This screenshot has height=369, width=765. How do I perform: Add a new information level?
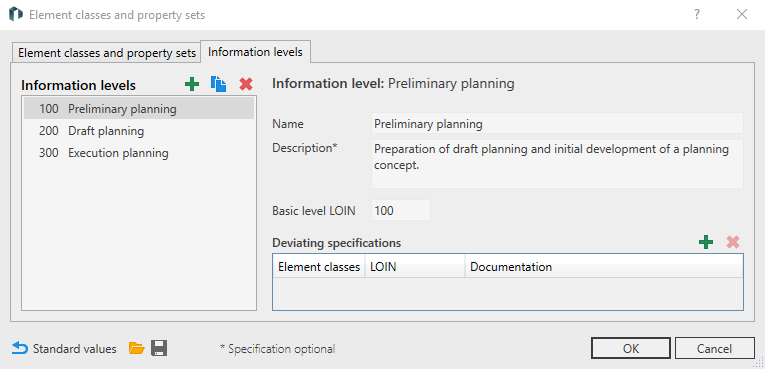192,84
